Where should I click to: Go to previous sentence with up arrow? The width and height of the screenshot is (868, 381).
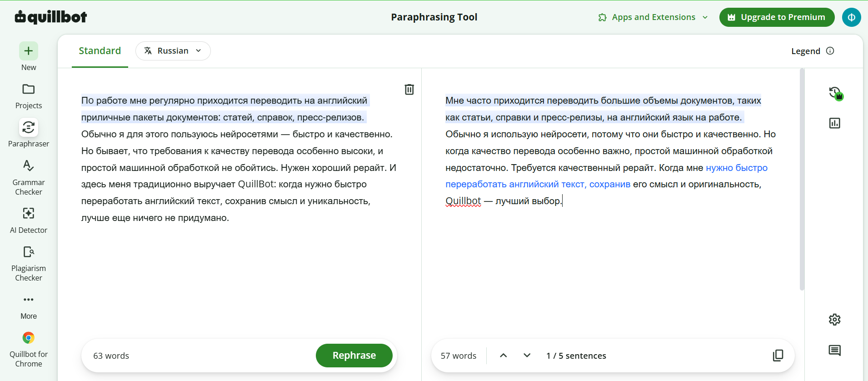point(504,356)
